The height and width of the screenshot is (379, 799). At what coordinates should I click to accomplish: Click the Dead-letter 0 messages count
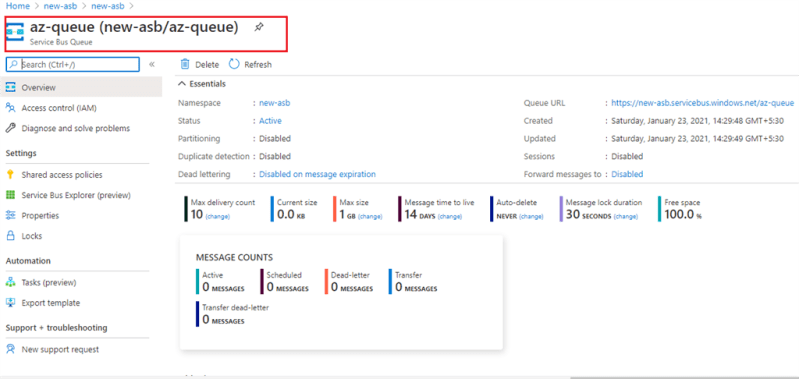(x=352, y=288)
